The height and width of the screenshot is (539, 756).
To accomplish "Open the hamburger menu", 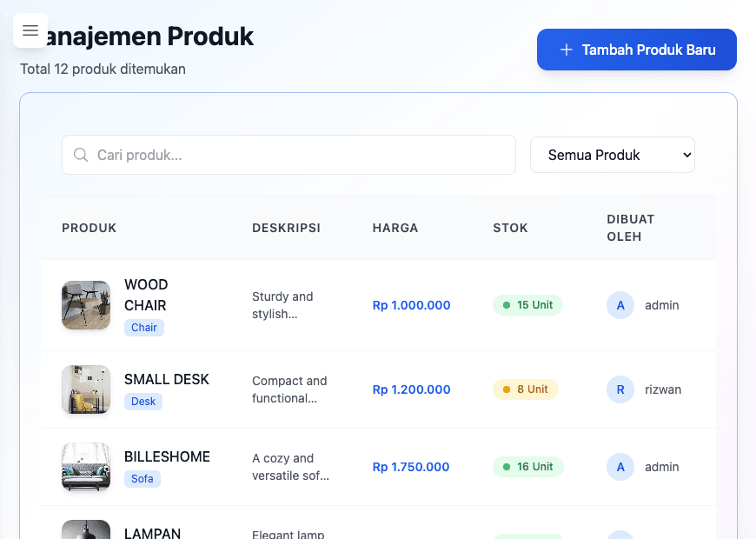I will tap(30, 31).
